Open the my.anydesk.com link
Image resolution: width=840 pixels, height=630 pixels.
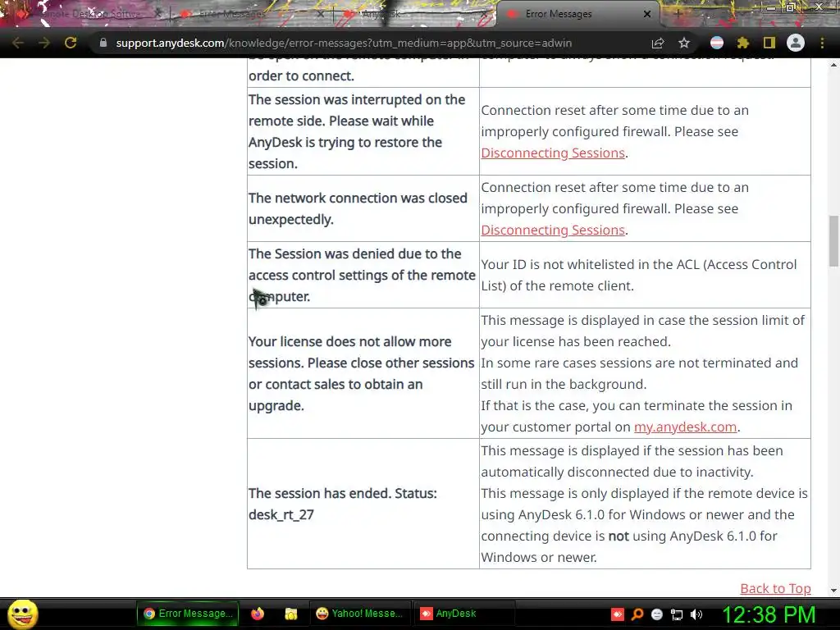[x=685, y=427]
